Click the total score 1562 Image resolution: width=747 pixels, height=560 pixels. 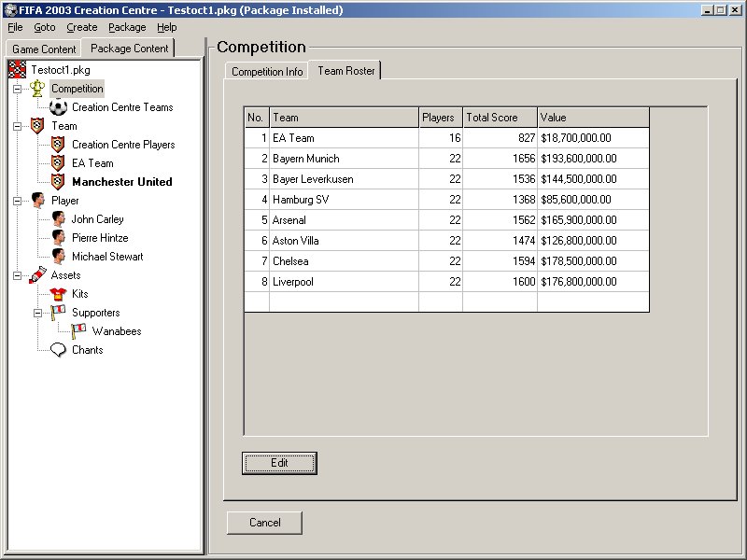[x=524, y=220]
